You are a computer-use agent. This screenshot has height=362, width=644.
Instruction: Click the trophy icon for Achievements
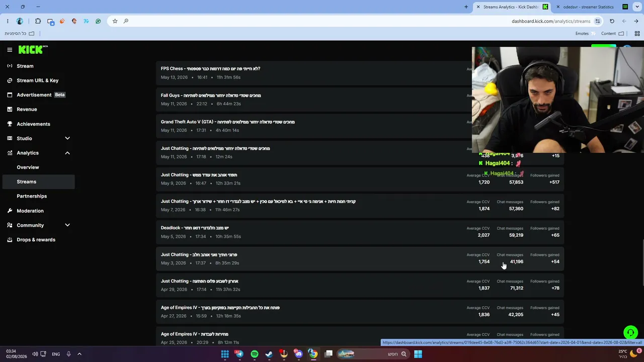point(10,124)
